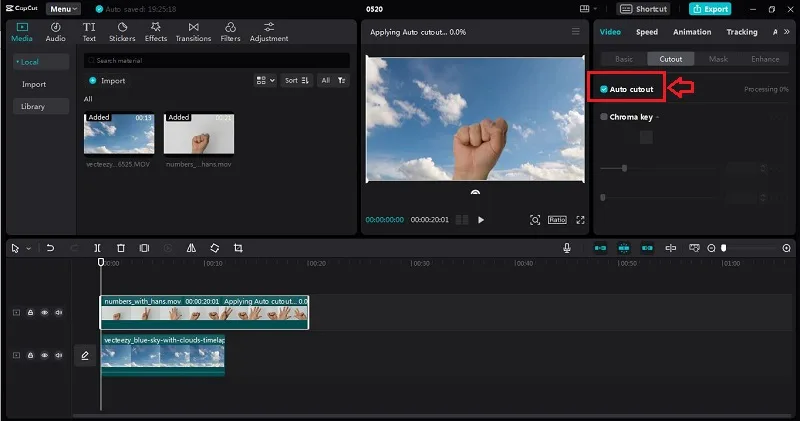Switch to the Tracking tab
This screenshot has height=421, width=800.
(742, 32)
